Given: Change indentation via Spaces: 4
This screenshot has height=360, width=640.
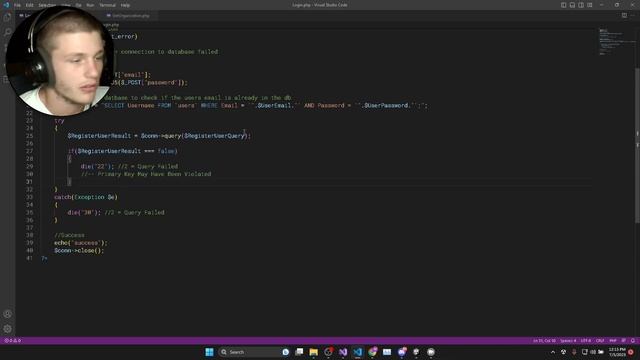Looking at the screenshot, I should (x=568, y=340).
